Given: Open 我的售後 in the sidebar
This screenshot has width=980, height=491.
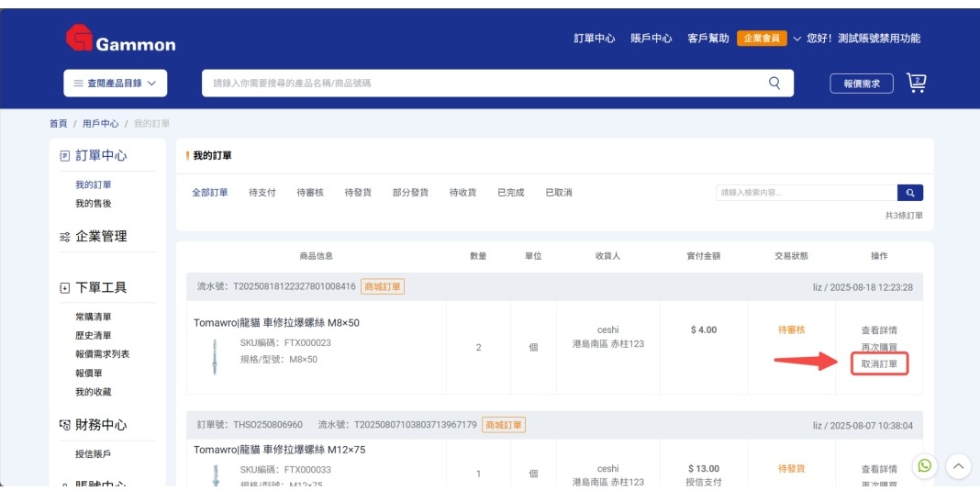Looking at the screenshot, I should point(94,204).
